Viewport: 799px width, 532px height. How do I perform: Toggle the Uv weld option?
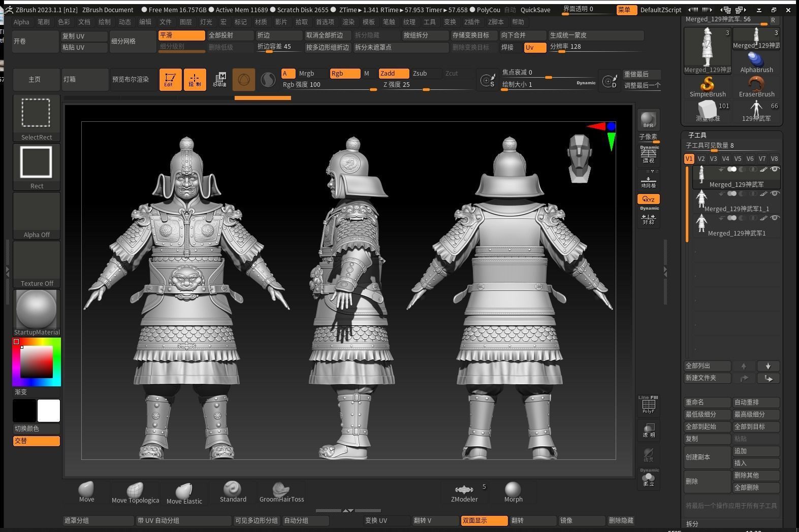pos(535,47)
